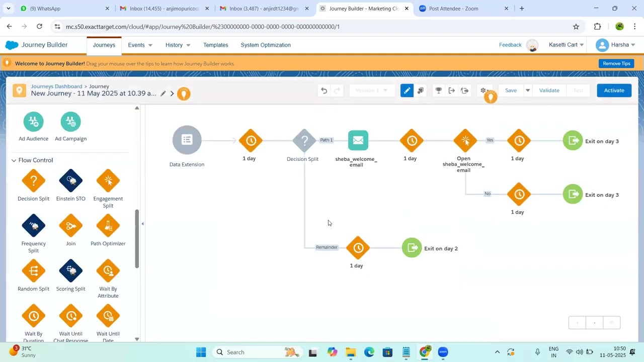Open the Save options dropdown arrow

(528, 90)
